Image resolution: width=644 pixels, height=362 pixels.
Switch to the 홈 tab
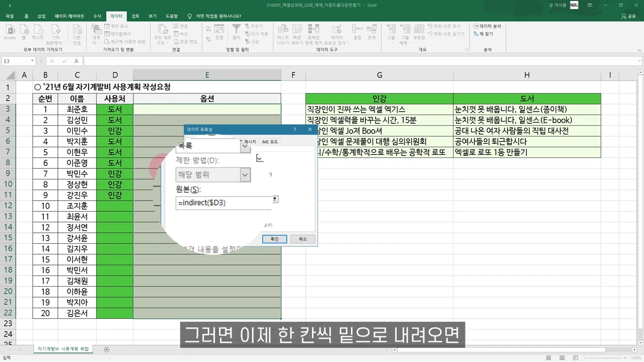(x=26, y=16)
